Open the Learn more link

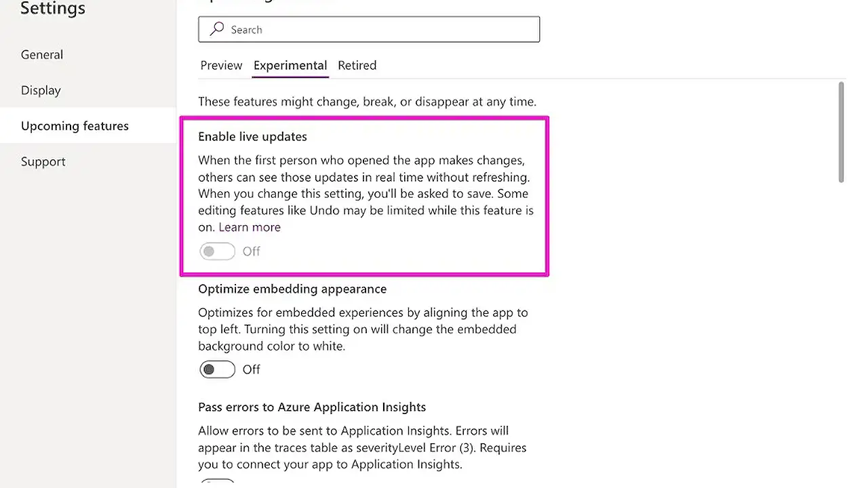pyautogui.click(x=250, y=228)
